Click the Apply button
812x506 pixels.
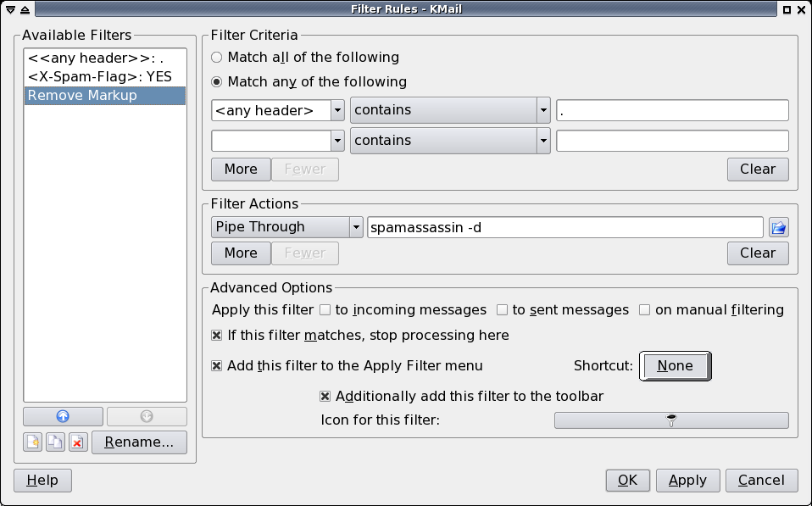[687, 481]
